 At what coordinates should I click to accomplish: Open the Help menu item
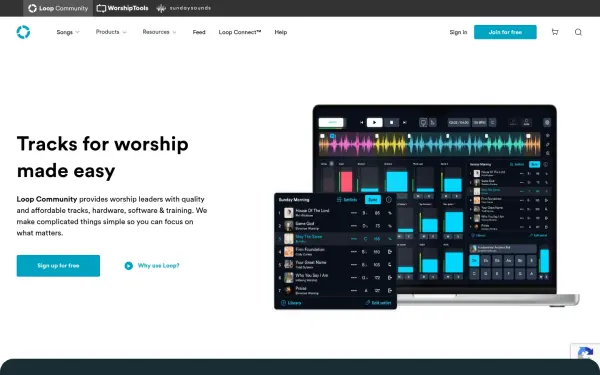tap(280, 32)
